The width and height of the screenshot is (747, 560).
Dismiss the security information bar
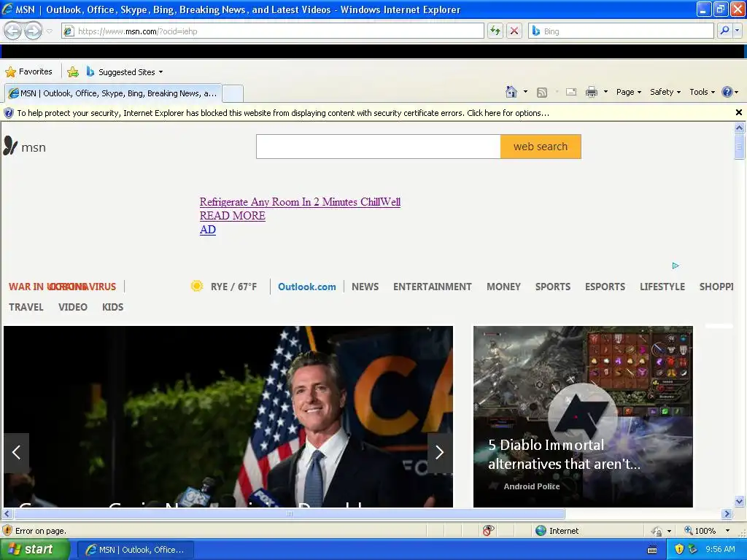739,112
